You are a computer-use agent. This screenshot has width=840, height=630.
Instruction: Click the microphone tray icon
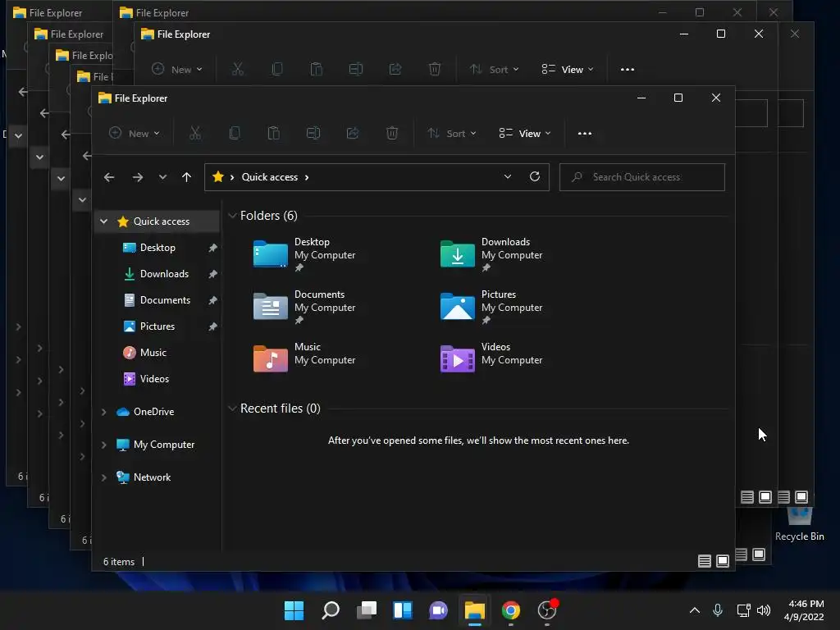718,610
